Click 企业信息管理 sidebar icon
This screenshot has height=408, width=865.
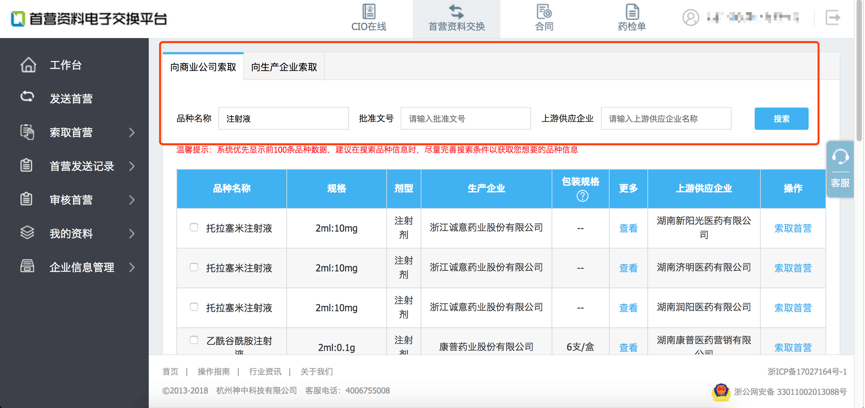27,267
